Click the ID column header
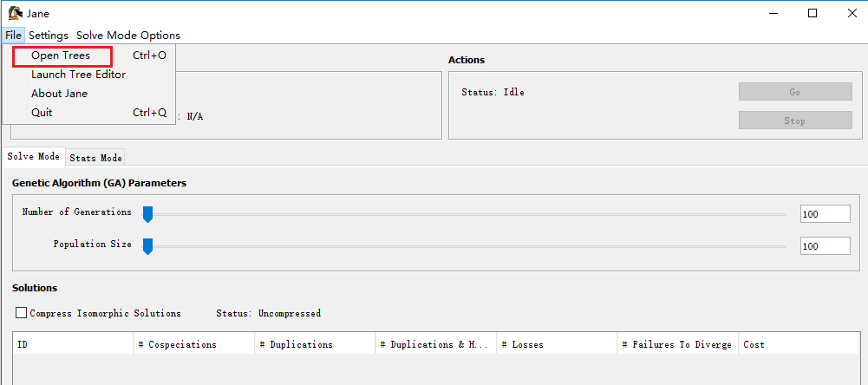Screen dimensions: 868x385 pyautogui.click(x=73, y=344)
